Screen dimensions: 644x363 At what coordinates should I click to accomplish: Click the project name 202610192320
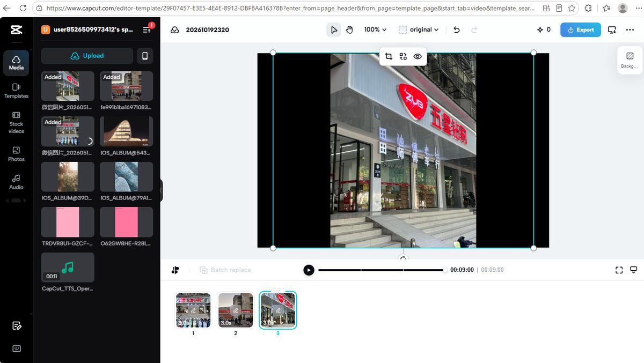pyautogui.click(x=208, y=30)
